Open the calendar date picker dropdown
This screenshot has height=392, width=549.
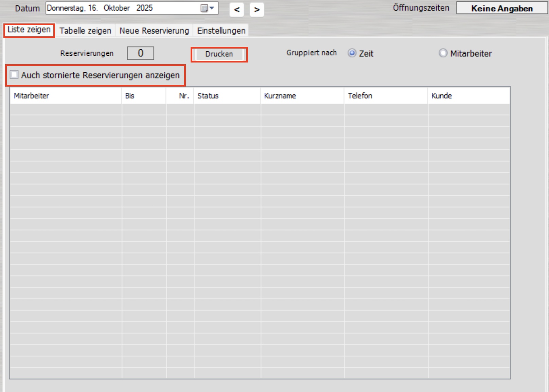tap(207, 8)
